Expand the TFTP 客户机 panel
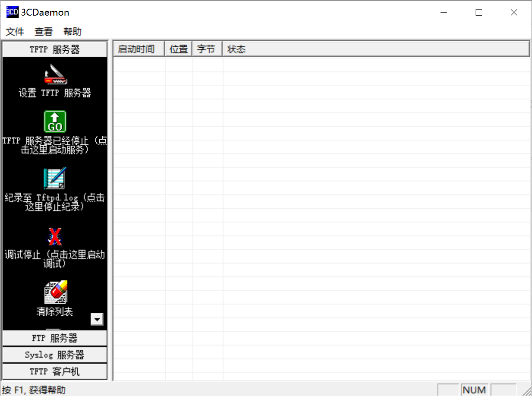 55,372
